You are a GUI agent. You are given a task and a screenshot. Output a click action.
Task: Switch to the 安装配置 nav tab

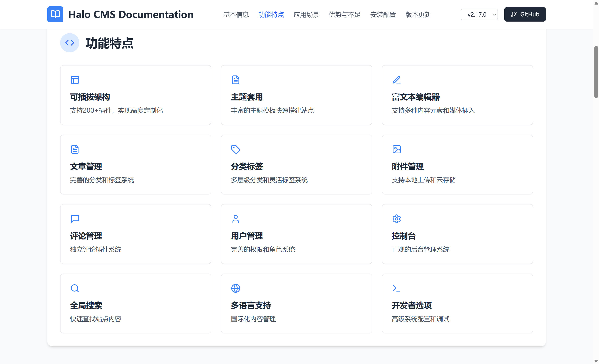pos(383,15)
